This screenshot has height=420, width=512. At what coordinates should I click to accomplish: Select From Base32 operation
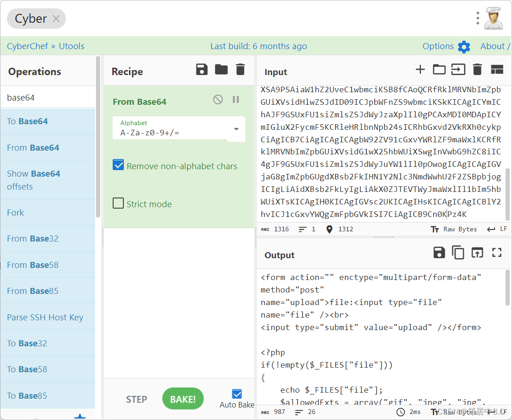48,239
